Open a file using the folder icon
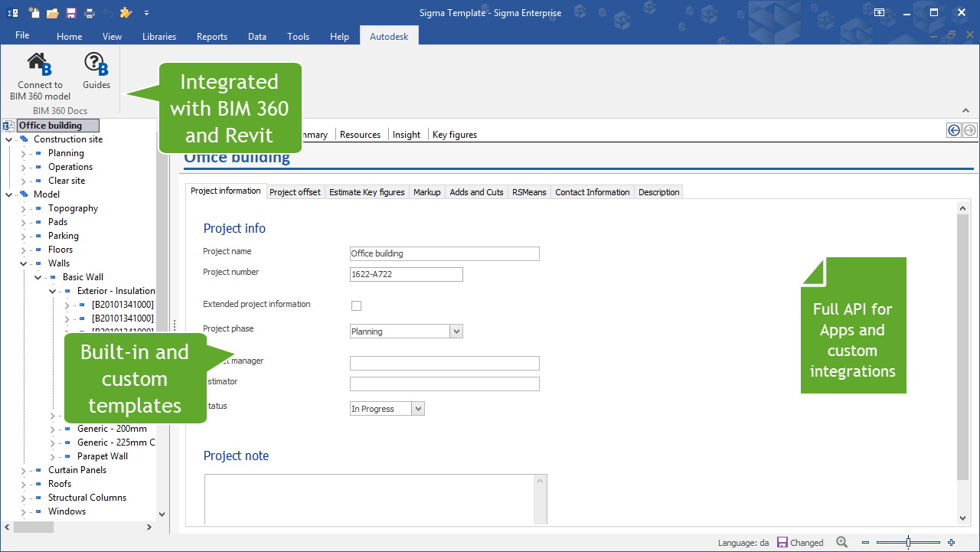Image resolution: width=980 pixels, height=552 pixels. 53,13
